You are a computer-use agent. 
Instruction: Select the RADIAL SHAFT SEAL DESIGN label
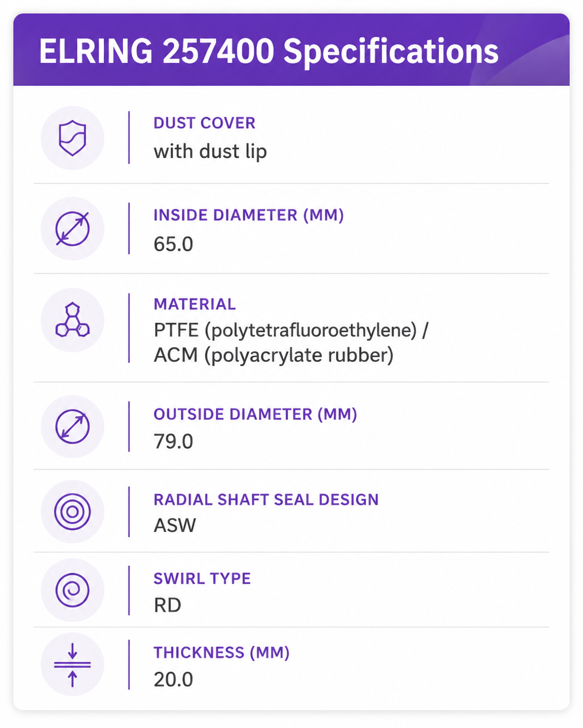266,500
